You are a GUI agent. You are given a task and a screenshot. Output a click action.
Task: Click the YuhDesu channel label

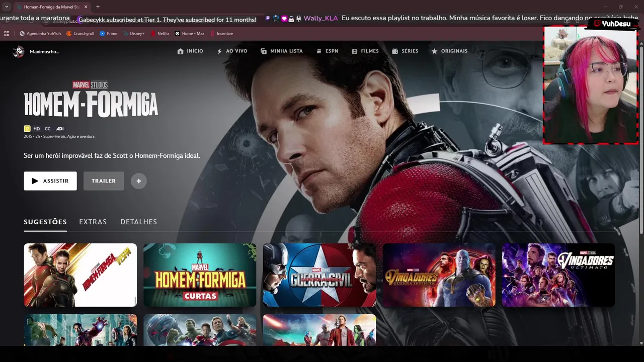point(612,24)
